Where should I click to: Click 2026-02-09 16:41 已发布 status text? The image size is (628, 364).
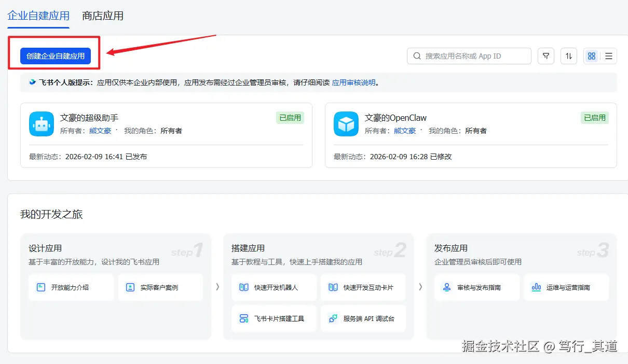[106, 157]
